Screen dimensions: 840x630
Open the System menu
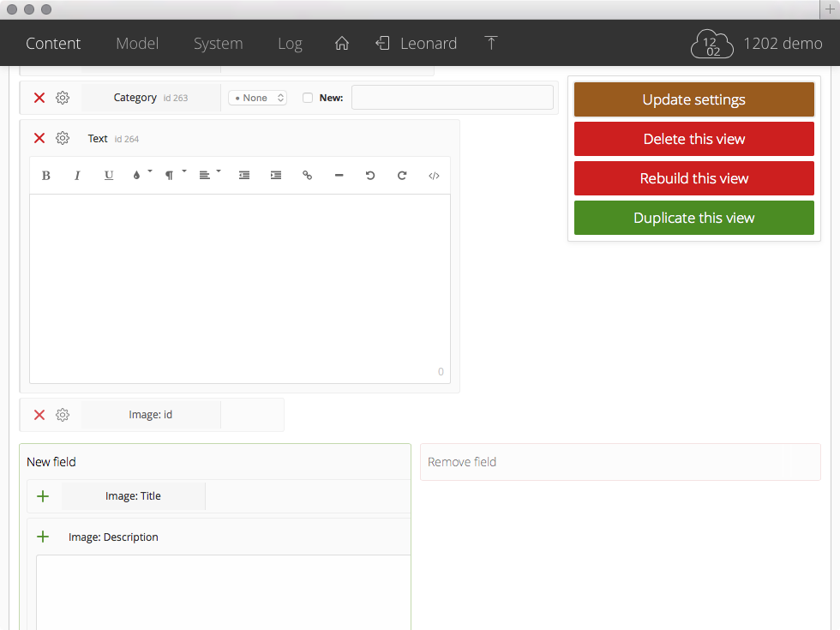(x=218, y=43)
